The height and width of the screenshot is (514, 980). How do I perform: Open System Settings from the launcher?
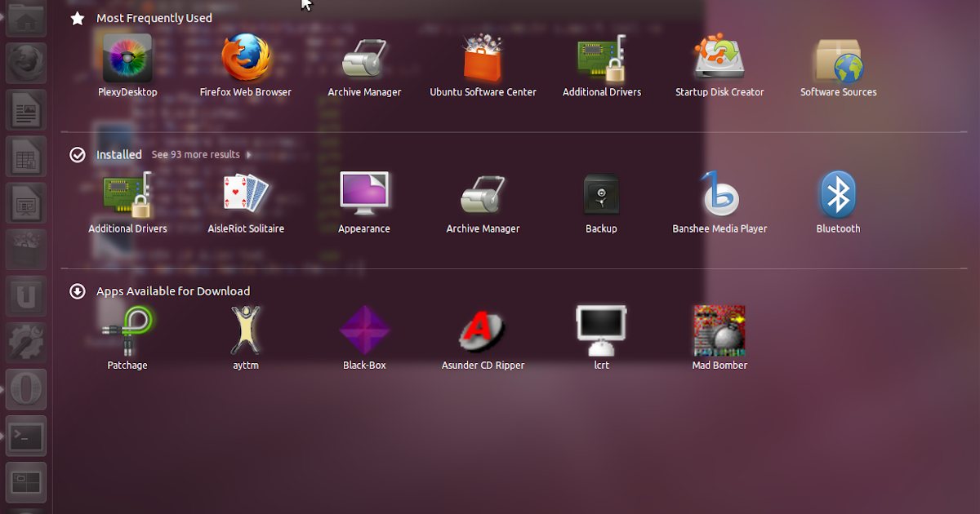click(26, 342)
